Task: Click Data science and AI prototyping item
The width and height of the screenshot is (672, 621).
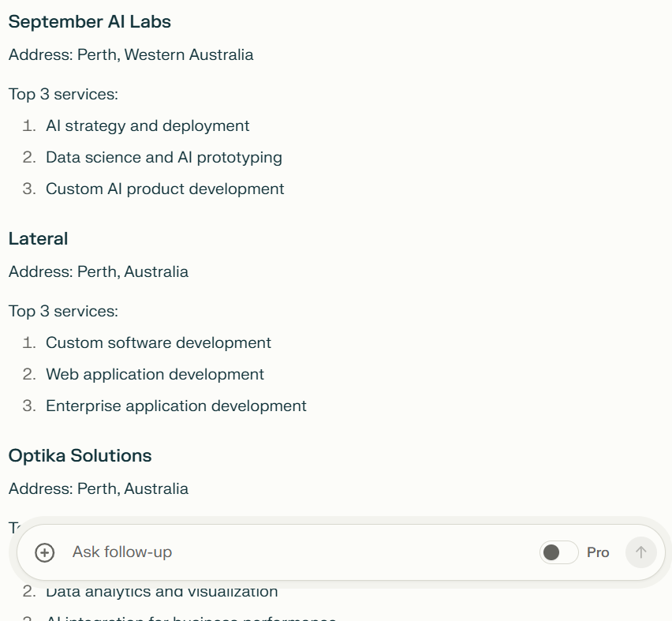Action: pos(164,157)
